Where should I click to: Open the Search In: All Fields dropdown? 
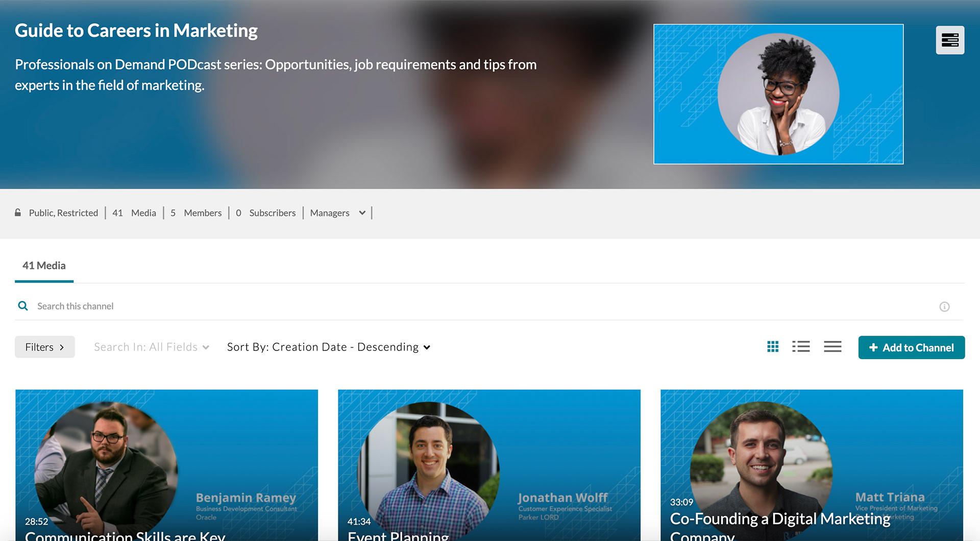152,347
